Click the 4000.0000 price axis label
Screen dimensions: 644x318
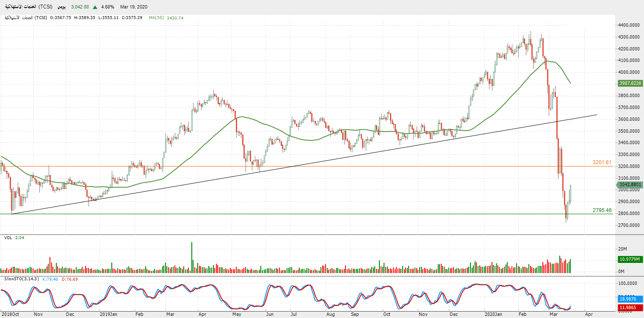pos(629,72)
